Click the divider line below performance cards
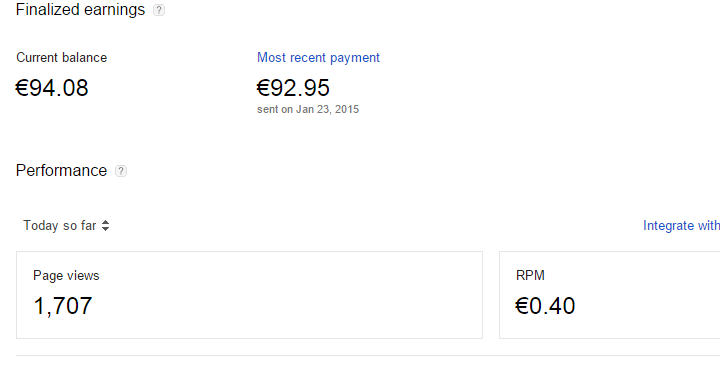The image size is (720, 372). click(368, 355)
